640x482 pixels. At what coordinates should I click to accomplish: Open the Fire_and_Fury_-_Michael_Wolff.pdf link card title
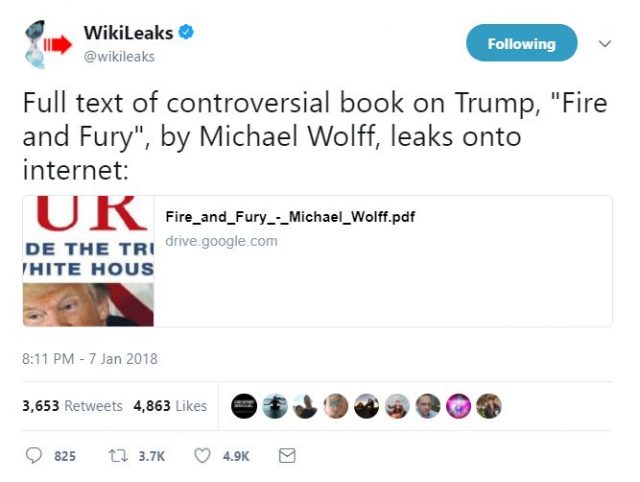[x=290, y=216]
